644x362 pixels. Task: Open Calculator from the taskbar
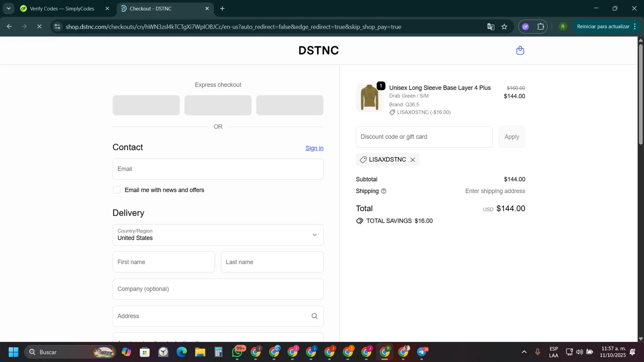pyautogui.click(x=219, y=352)
